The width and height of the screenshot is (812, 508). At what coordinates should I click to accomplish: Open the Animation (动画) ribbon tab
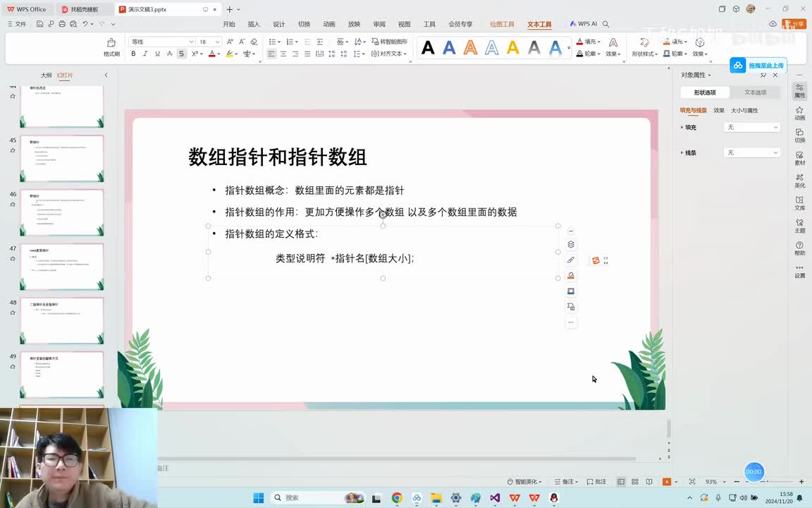pos(329,25)
